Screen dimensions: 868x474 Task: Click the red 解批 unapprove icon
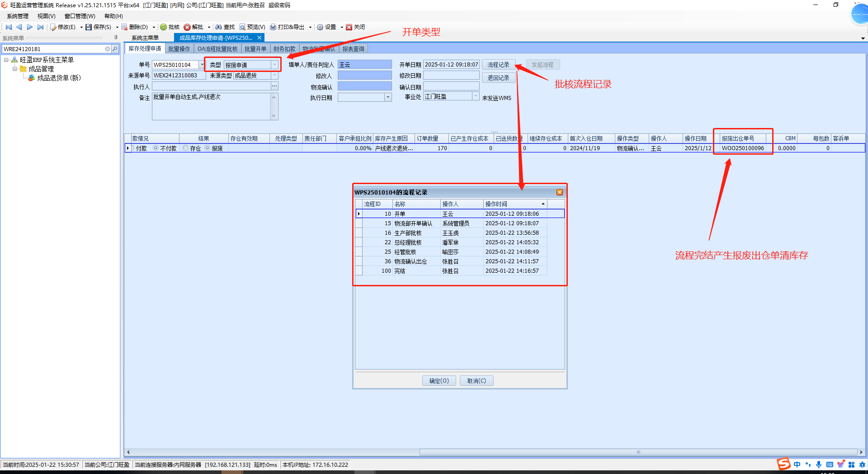click(x=187, y=27)
